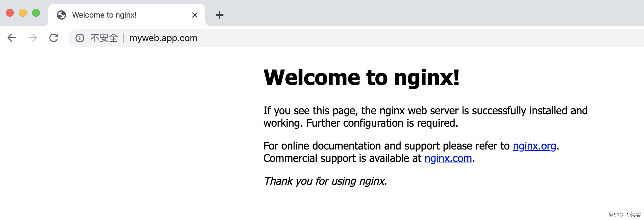
Task: Reload the nginx welcome page
Action: [54, 38]
